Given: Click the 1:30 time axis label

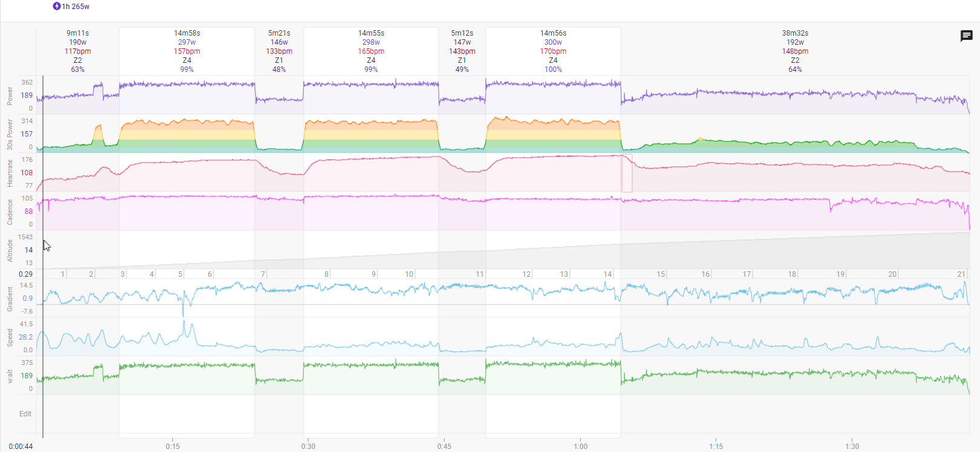Looking at the screenshot, I should click(x=852, y=447).
